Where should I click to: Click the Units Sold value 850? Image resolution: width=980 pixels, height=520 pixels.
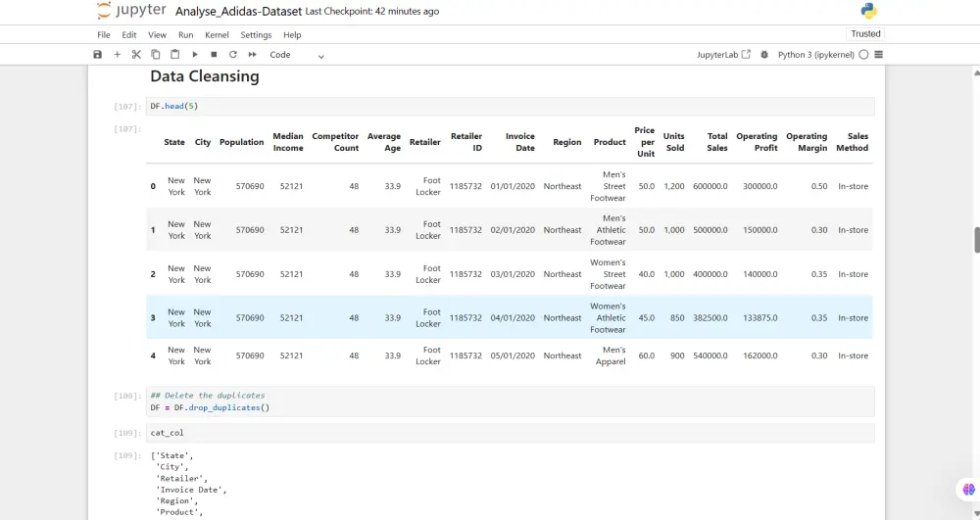(x=677, y=317)
